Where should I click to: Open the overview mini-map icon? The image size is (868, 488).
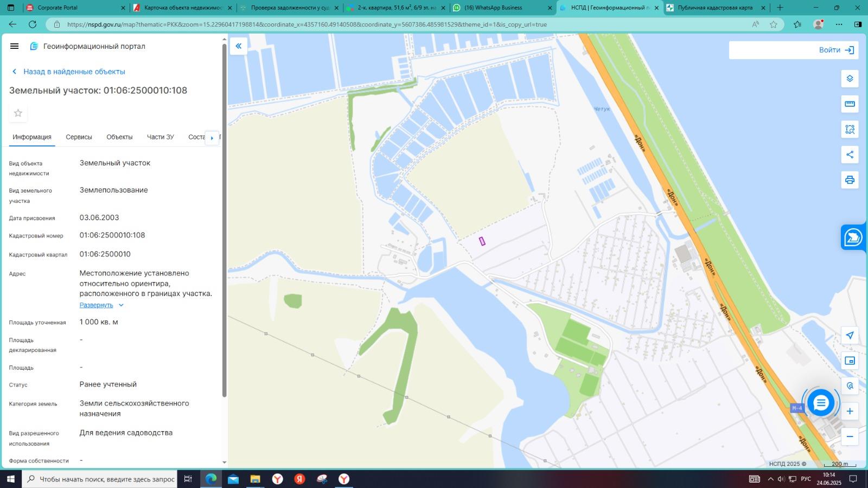850,361
